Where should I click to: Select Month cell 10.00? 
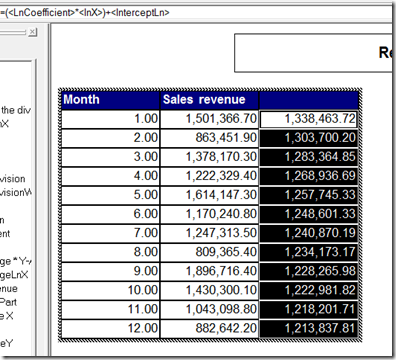(110, 290)
